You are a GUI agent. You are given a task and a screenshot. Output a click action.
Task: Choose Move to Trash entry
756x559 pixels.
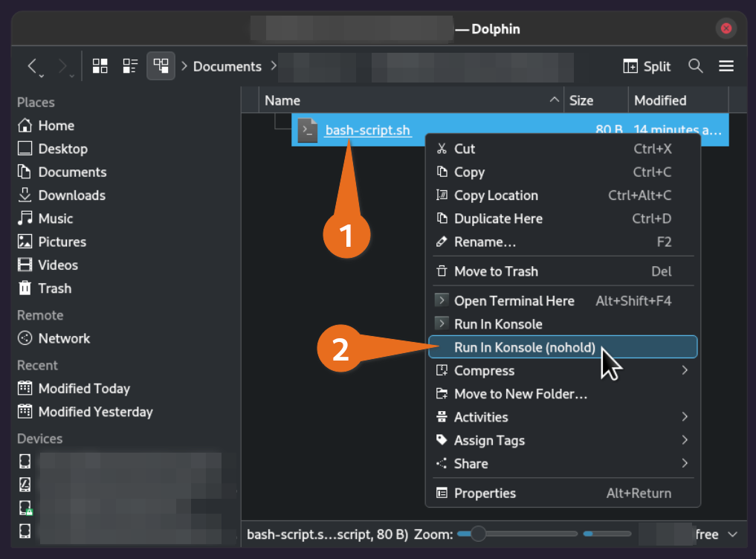point(562,271)
